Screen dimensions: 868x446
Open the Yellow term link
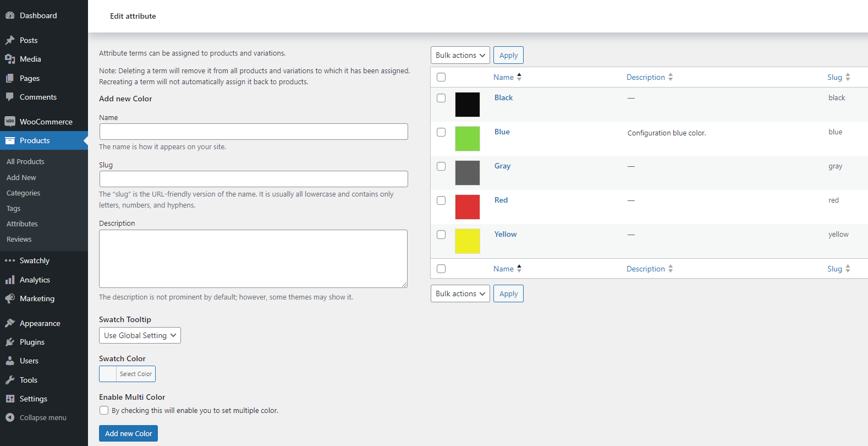click(x=505, y=234)
